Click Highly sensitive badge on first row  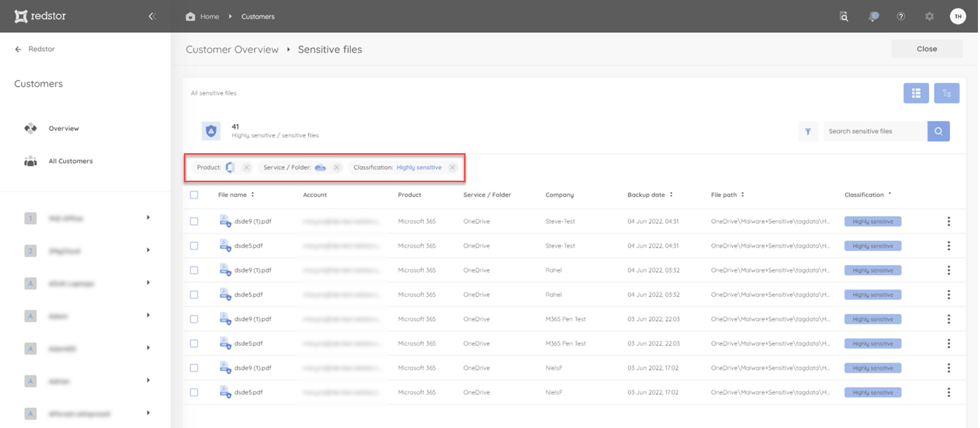click(x=873, y=221)
